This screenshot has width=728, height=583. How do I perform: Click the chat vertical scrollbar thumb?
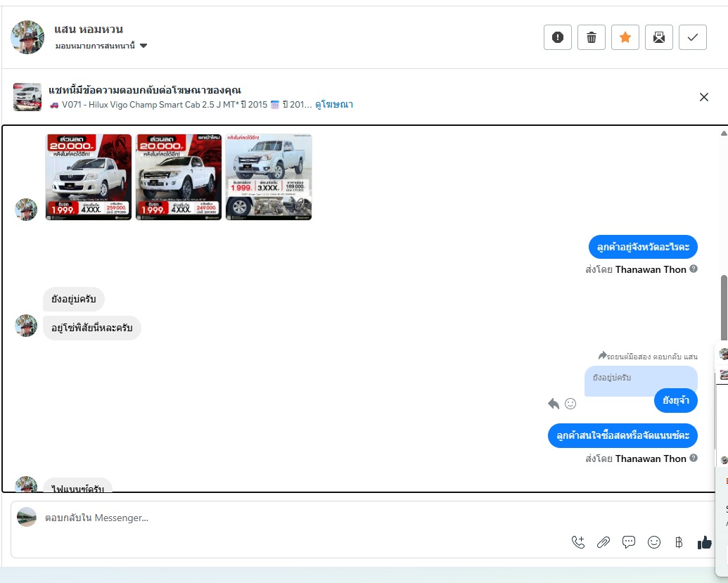[724, 307]
